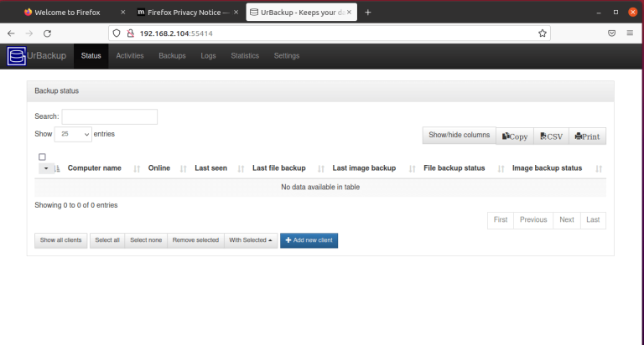644x345 pixels.
Task: Click the Add new client button
Action: 309,240
